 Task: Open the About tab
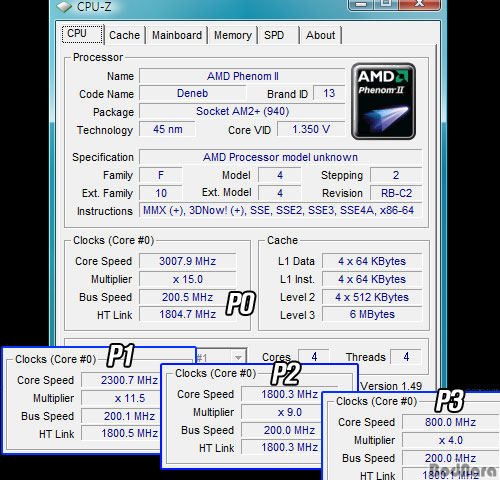click(x=321, y=35)
